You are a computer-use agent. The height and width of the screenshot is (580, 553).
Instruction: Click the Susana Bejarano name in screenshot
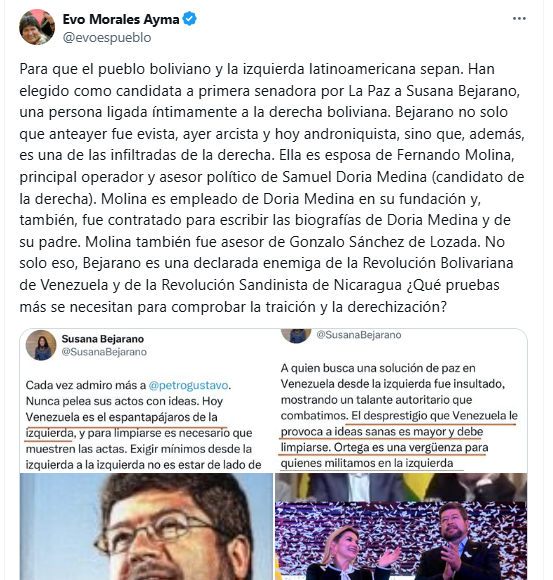(103, 339)
